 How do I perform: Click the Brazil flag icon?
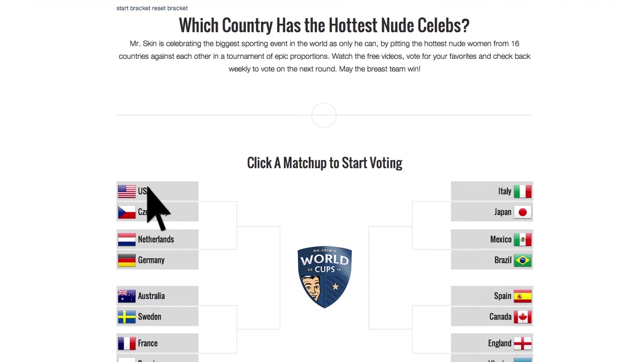coord(523,260)
